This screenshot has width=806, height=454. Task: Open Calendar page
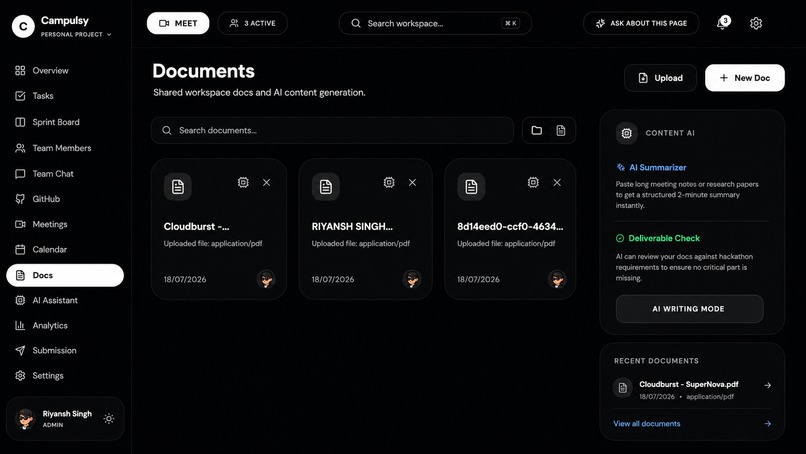click(x=65, y=249)
